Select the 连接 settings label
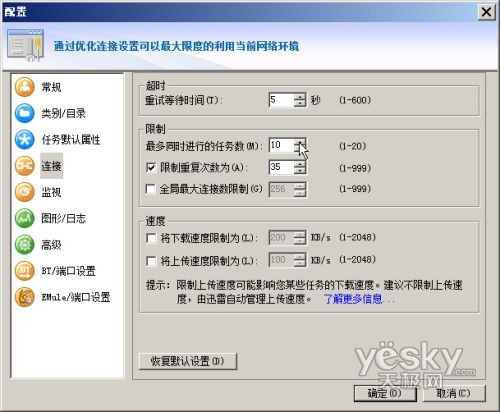 [51, 166]
